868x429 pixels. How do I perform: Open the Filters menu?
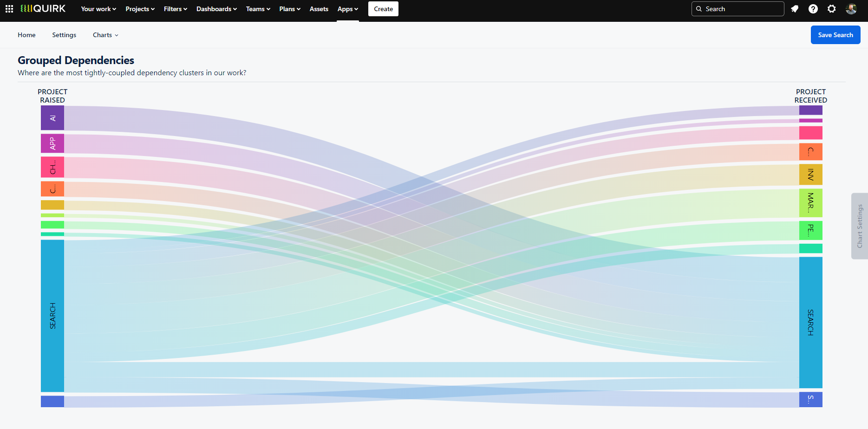coord(175,9)
